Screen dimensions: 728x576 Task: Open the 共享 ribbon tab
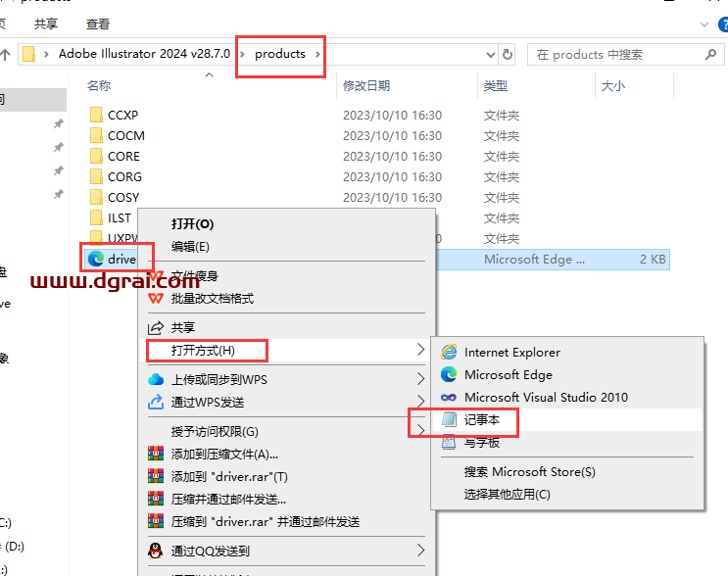pyautogui.click(x=45, y=24)
